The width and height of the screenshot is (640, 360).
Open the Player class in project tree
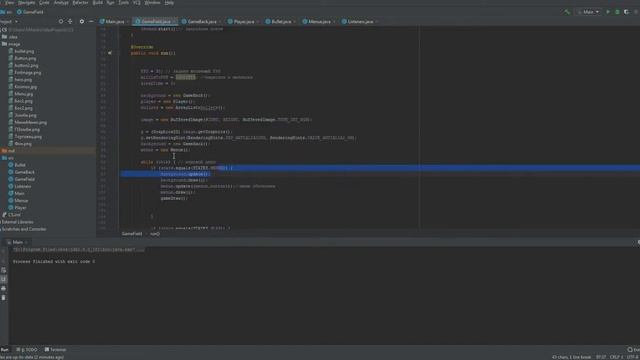click(18, 208)
